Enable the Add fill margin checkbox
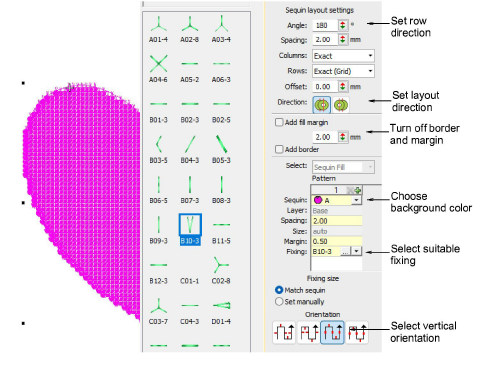483x372 pixels. coord(279,122)
